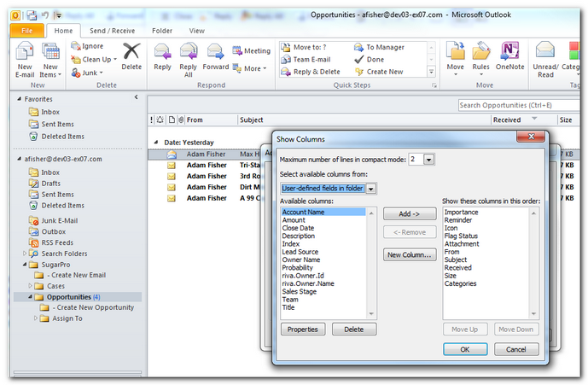
Task: Switch to the View tab
Action: [x=197, y=31]
